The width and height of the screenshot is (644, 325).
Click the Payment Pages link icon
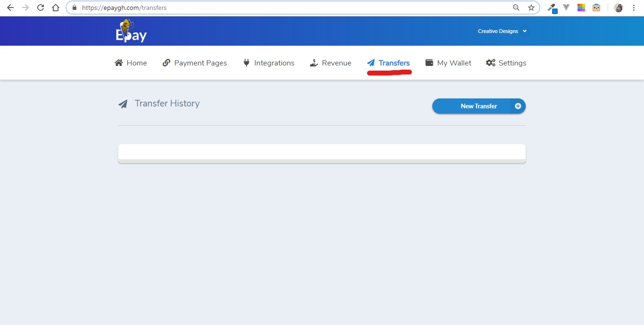click(166, 63)
